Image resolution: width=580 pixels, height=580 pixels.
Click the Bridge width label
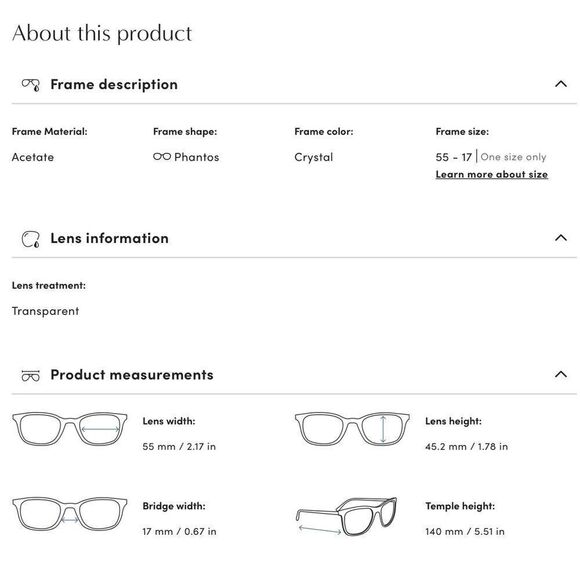click(x=174, y=506)
